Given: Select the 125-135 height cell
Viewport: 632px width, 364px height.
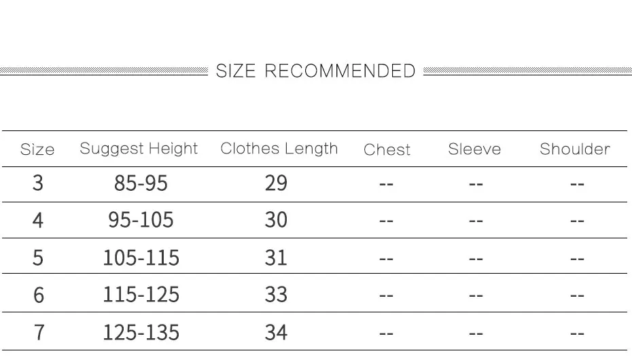Looking at the screenshot, I should [x=141, y=333].
